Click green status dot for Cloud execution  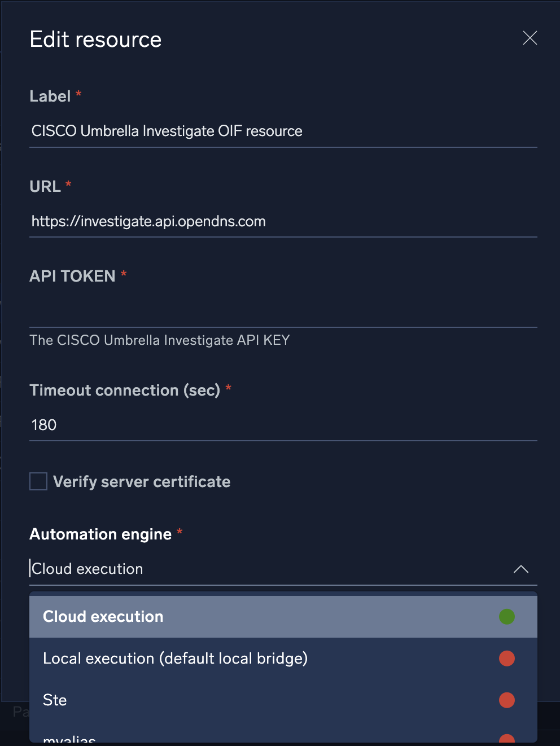pos(506,617)
